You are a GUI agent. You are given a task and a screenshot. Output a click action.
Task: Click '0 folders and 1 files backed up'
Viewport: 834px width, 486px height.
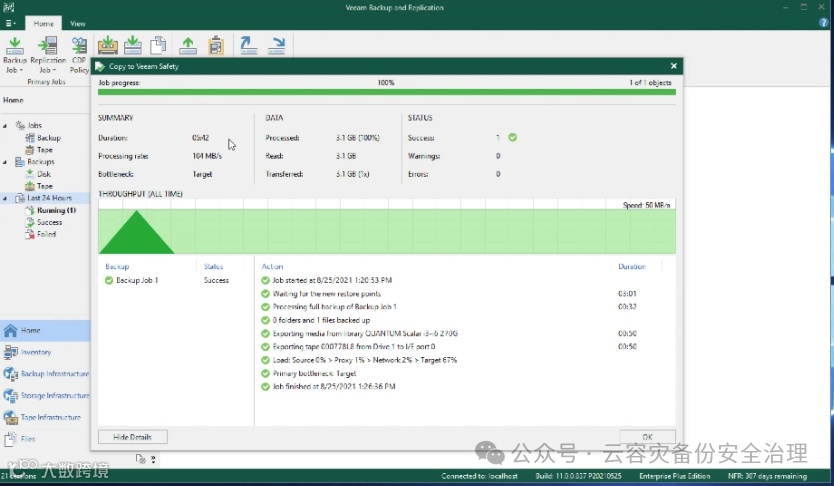point(321,320)
